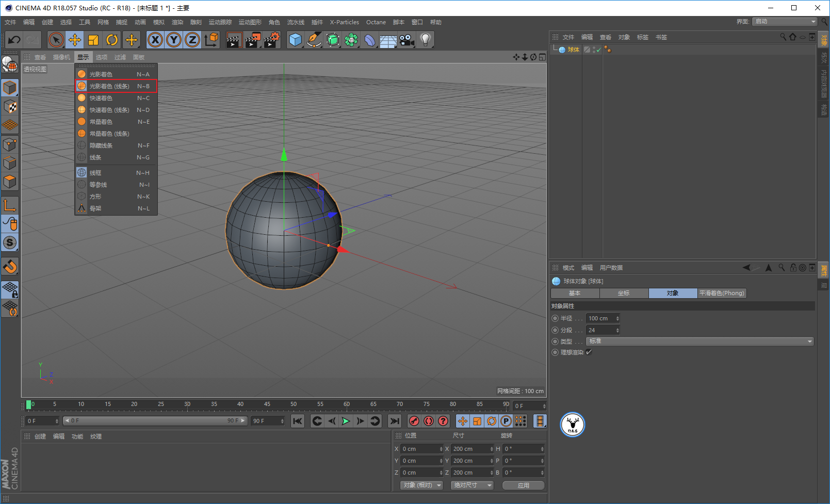The width and height of the screenshot is (830, 504).
Task: Choose 线框 wireframe display option
Action: (x=116, y=173)
